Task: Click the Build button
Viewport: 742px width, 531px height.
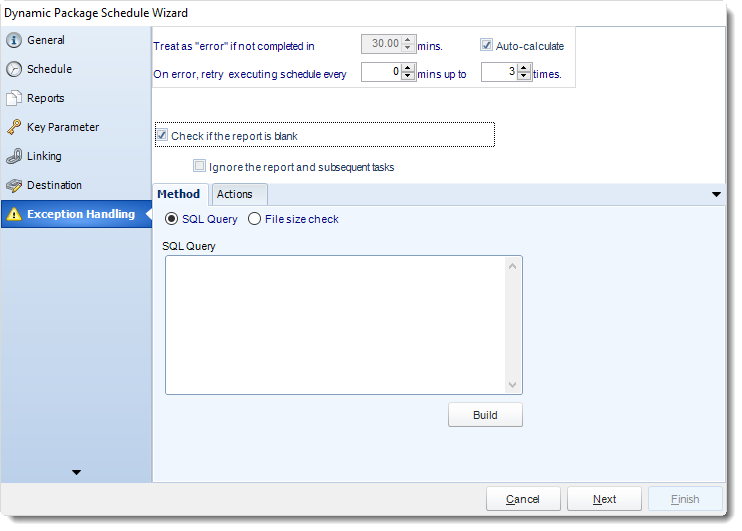Action: [x=486, y=415]
